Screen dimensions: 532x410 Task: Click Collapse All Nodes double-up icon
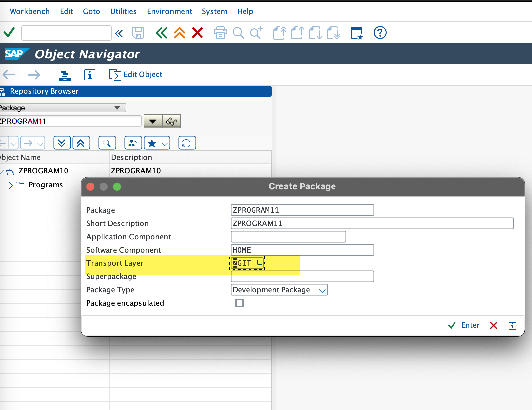point(81,143)
